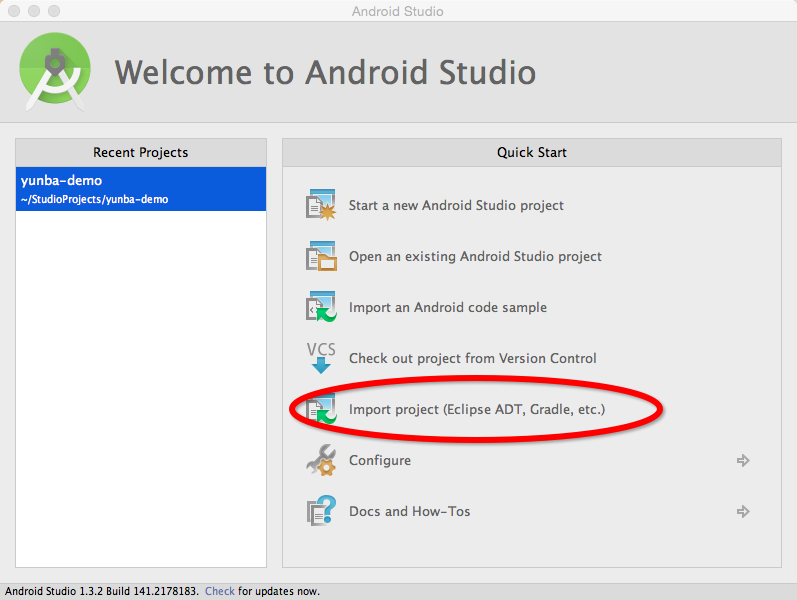This screenshot has height=600, width=797.
Task: Choose Check out project from Version Control
Action: coord(473,358)
